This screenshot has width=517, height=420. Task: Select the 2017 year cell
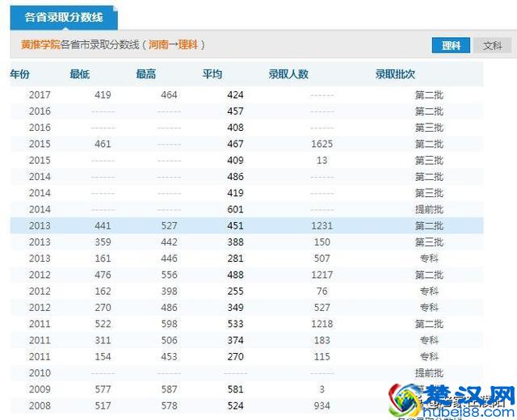pyautogui.click(x=40, y=95)
